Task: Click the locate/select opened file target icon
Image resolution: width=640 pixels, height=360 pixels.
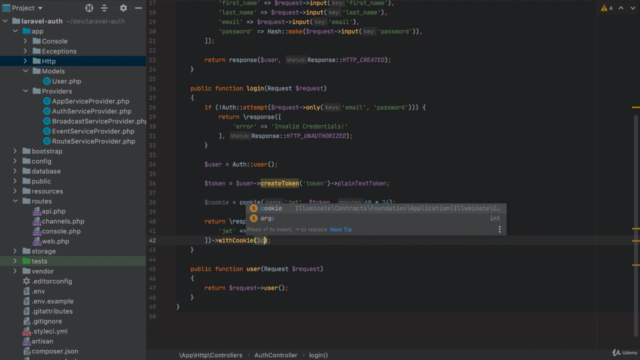Action: (x=89, y=8)
